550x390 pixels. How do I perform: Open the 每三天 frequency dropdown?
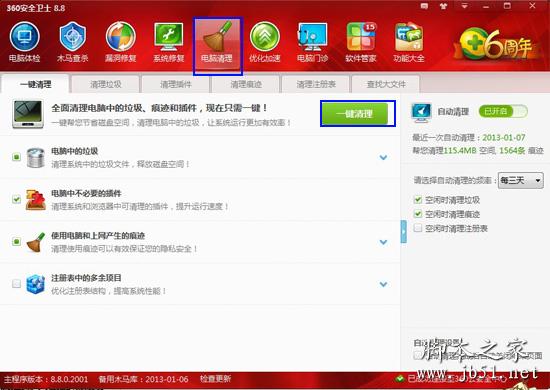(521, 181)
